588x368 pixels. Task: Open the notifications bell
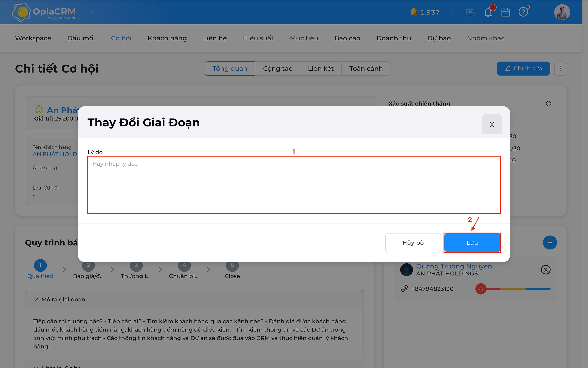[x=488, y=12]
